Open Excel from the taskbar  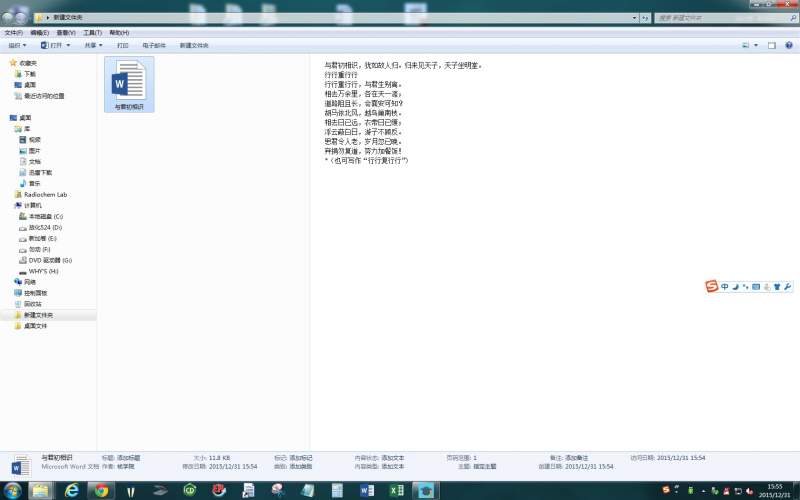396,491
